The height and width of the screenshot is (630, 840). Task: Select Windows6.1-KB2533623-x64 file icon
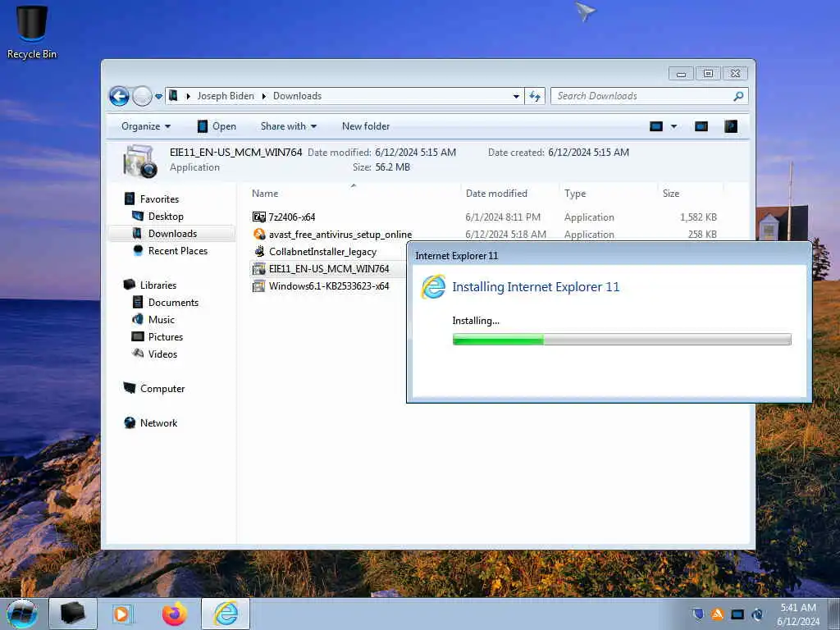(258, 285)
